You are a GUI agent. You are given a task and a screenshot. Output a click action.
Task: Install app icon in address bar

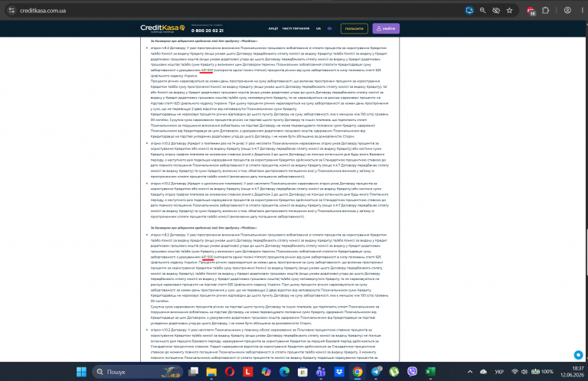click(x=469, y=11)
